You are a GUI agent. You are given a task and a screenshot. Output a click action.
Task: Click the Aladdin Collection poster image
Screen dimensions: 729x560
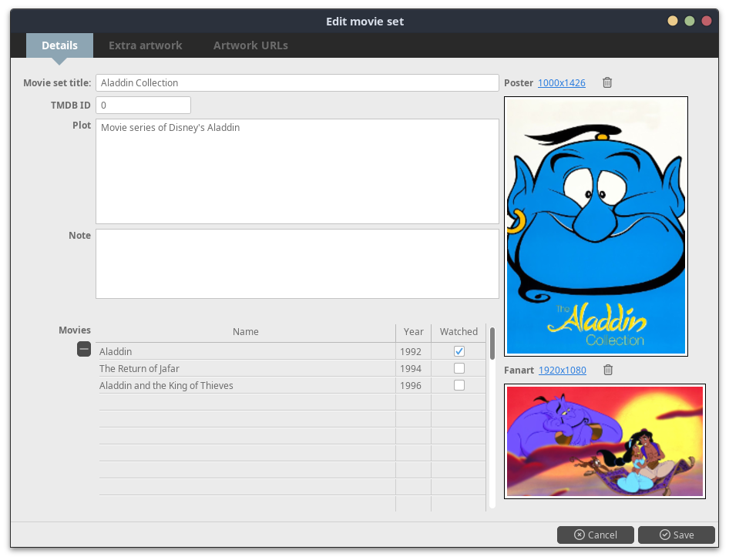[x=596, y=226]
